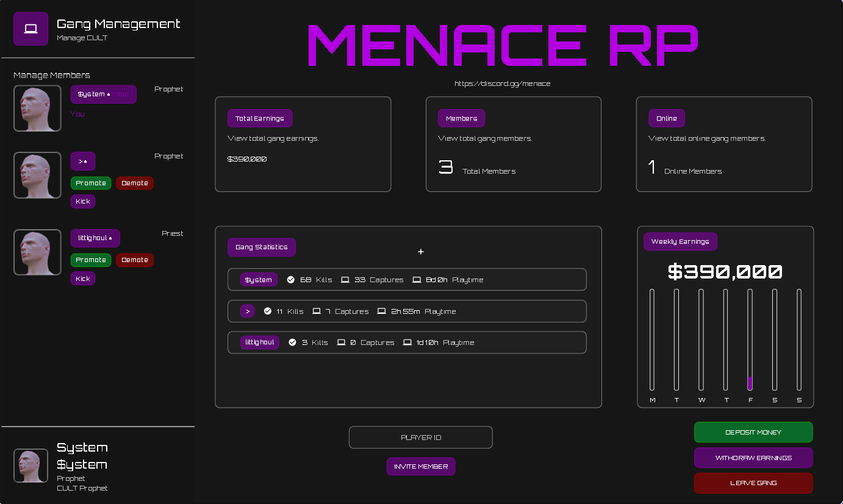Kick the second Prophet member
Viewport: 843px width, 504px height.
pos(83,202)
